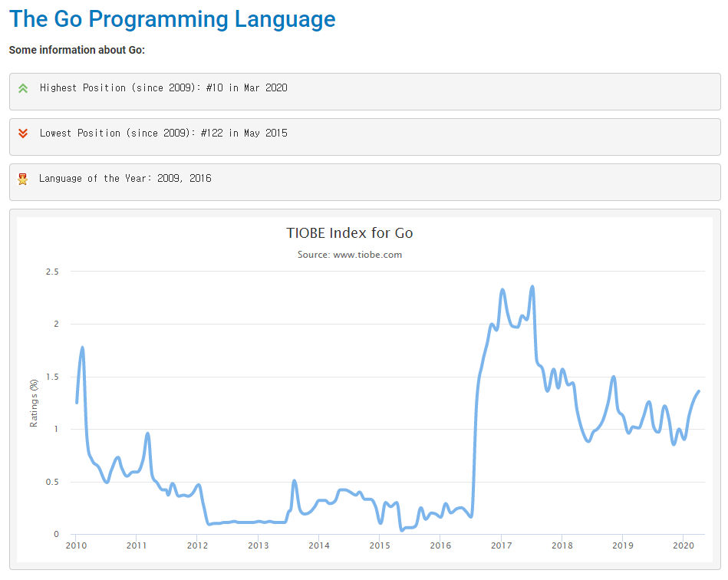Click the 2010 x-axis label
Screen dimensions: 728x580
click(76, 545)
